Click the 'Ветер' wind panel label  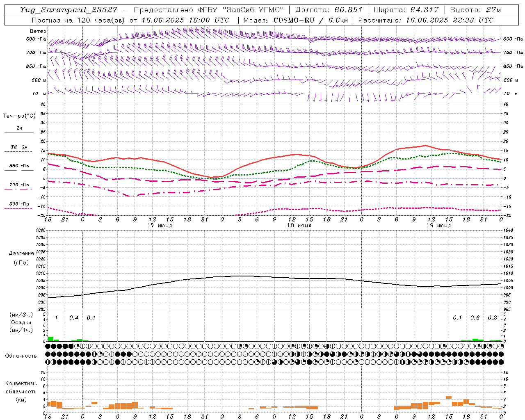tap(38, 31)
